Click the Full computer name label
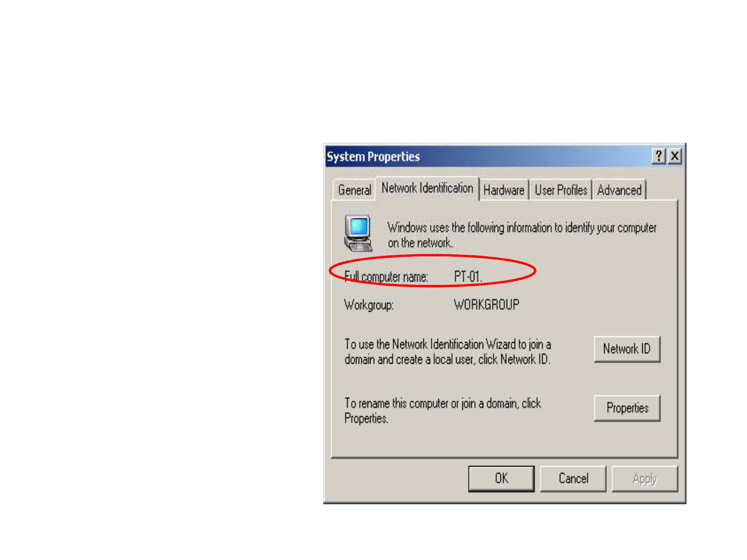Screen dimensions: 747x560 click(386, 277)
